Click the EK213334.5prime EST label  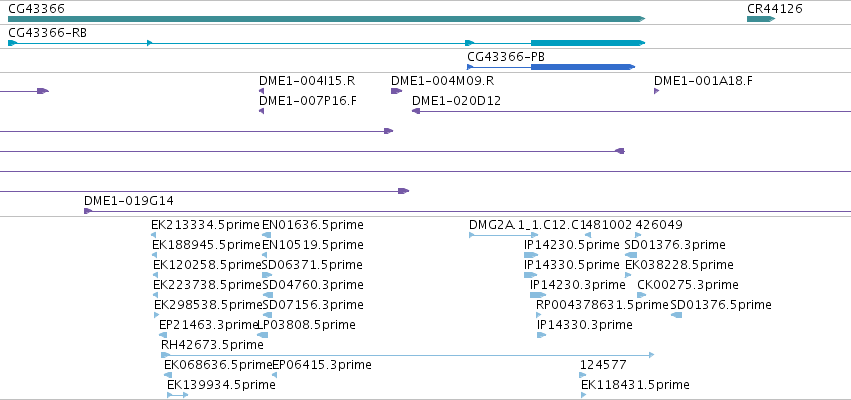(x=206, y=225)
